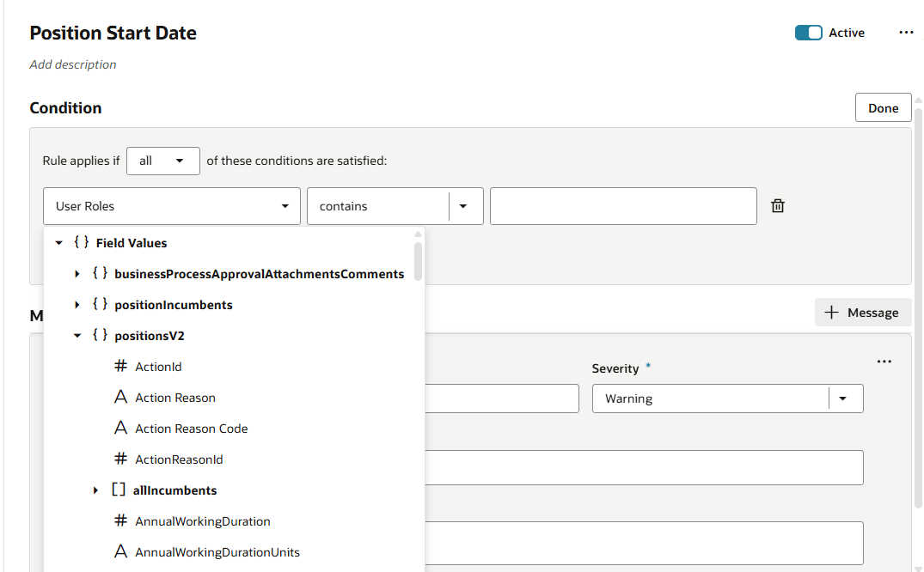The width and height of the screenshot is (924, 572).
Task: Delete the condition row with trash icon
Action: (778, 205)
